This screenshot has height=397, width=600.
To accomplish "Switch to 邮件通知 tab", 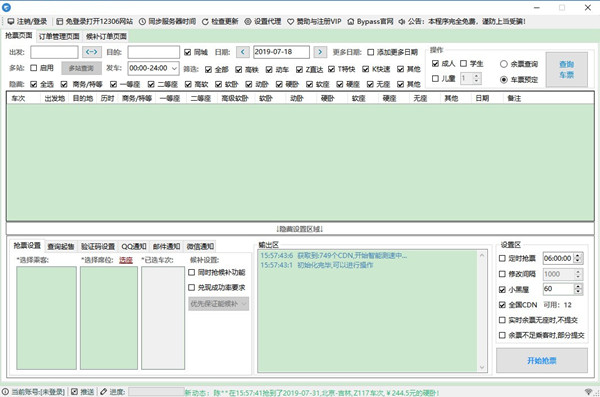I will (x=166, y=247).
